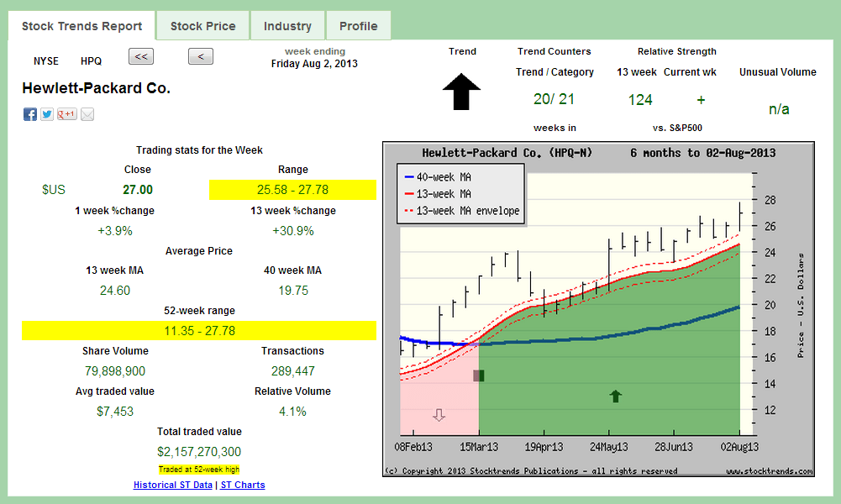Image resolution: width=841 pixels, height=504 pixels.
Task: Click the NYSE exchange label
Action: (x=46, y=61)
